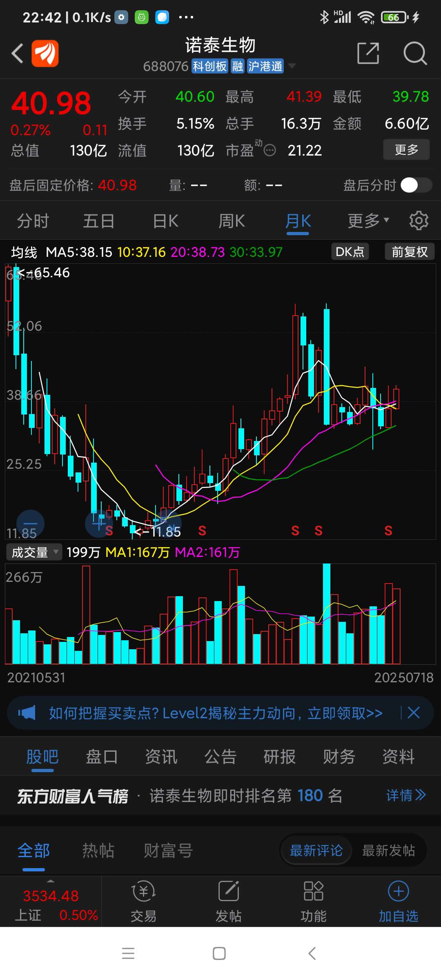Open the 财务 tab
Screen dimensions: 441x980
pyautogui.click(x=339, y=757)
